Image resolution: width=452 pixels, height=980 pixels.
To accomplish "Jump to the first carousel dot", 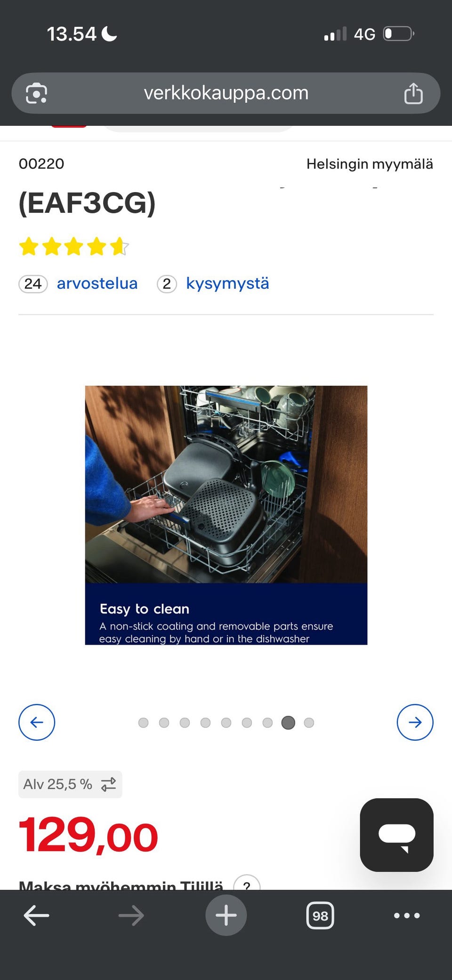I will point(143,722).
